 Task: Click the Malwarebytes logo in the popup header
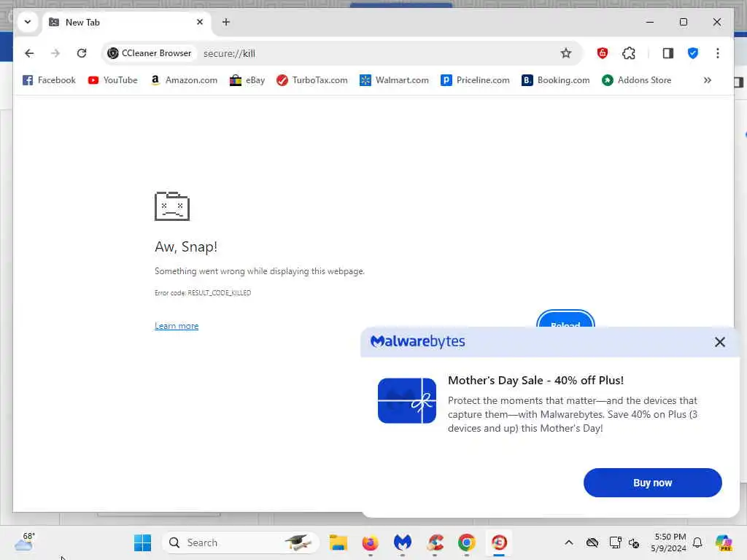pos(418,341)
